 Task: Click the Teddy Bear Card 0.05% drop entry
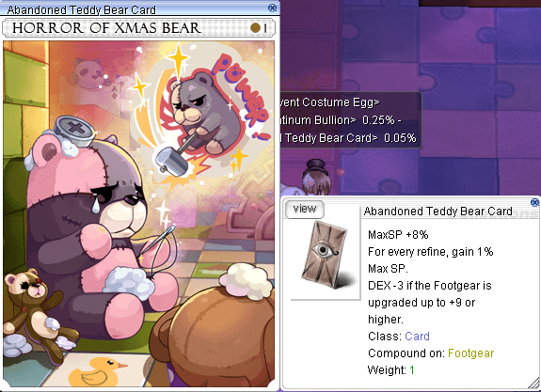pyautogui.click(x=348, y=138)
